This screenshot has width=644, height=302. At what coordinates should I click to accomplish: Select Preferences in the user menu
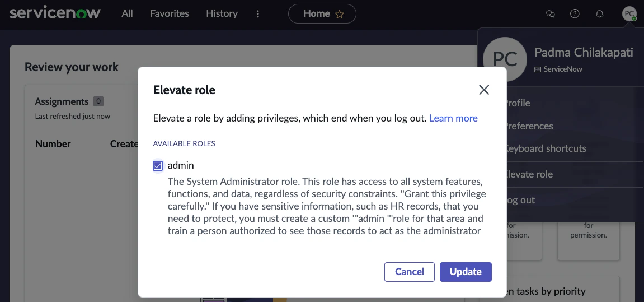(529, 126)
